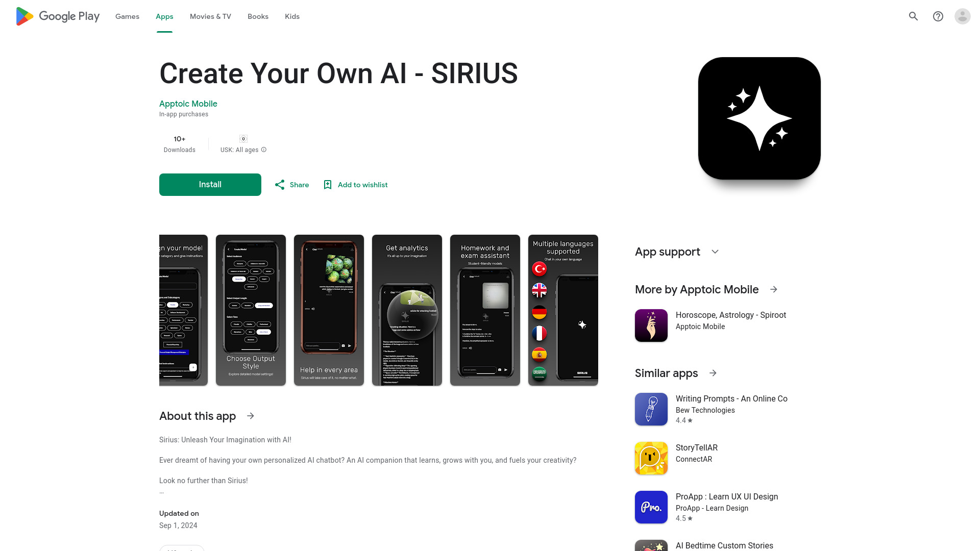
Task: Click the Similar apps arrow to expand
Action: [714, 373]
